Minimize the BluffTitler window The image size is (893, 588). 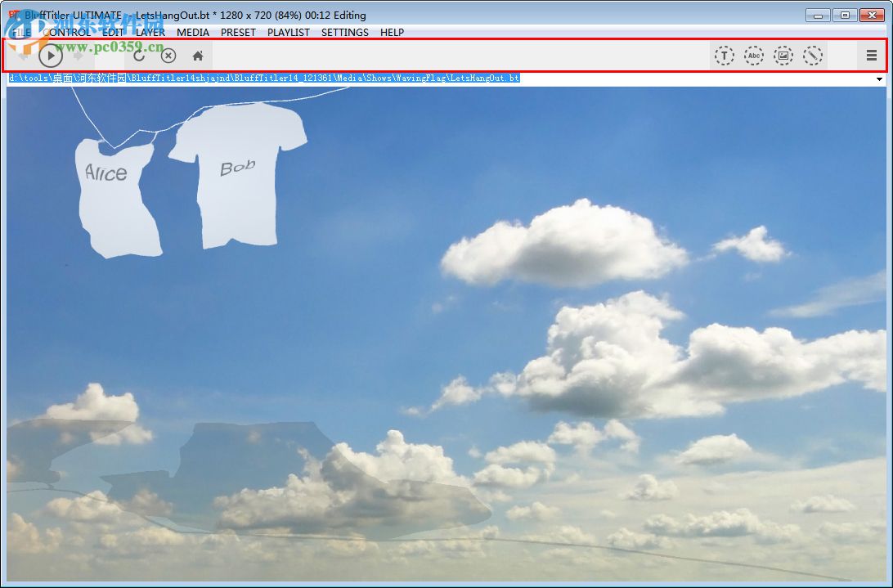(818, 16)
